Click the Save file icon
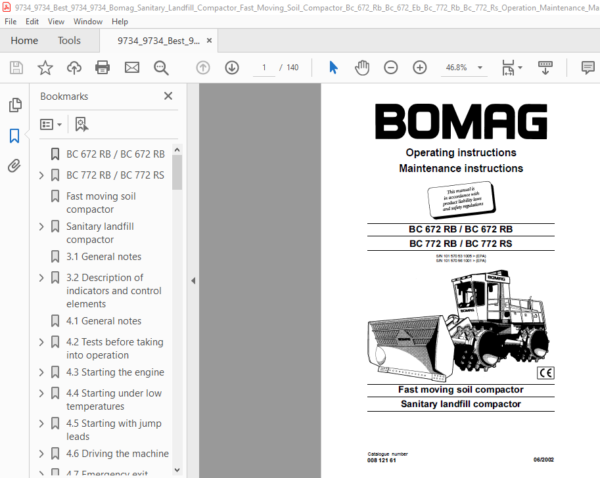This screenshot has height=478, width=600. [16, 68]
